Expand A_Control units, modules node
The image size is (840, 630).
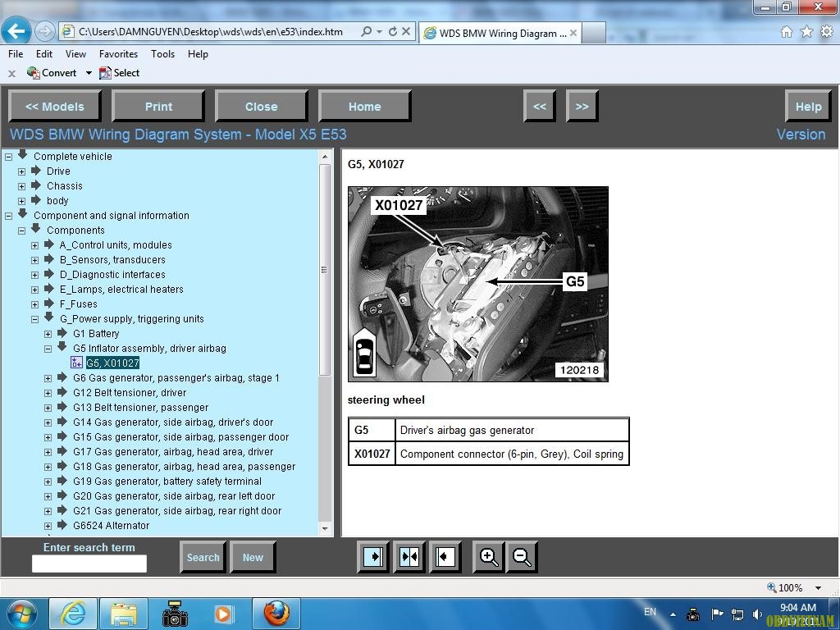34,245
